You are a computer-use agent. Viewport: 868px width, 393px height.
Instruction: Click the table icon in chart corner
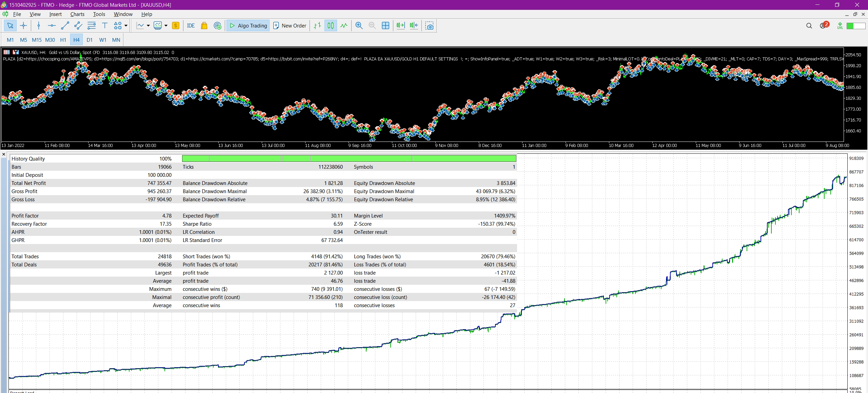tap(6, 52)
